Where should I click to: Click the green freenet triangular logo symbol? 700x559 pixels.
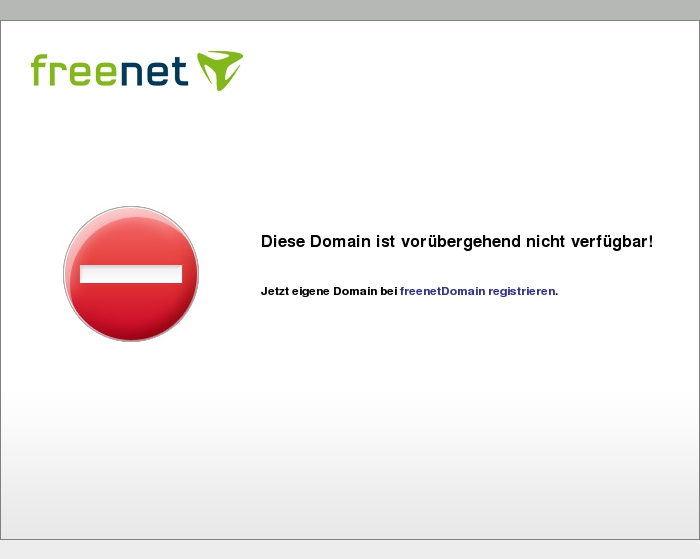coord(220,71)
